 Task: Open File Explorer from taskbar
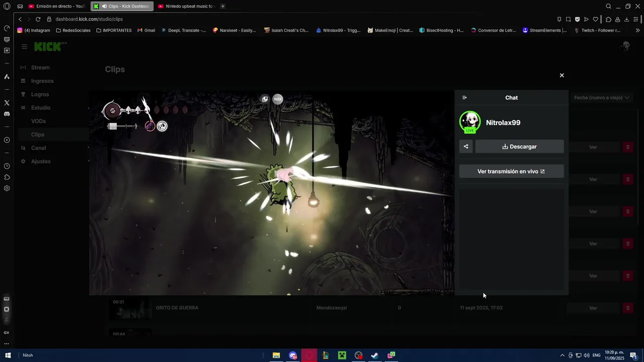(x=276, y=355)
